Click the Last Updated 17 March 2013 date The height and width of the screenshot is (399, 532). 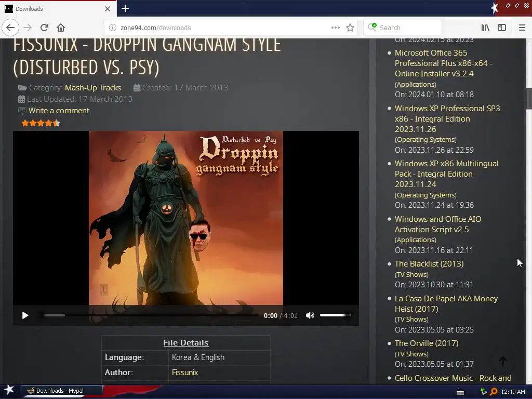79,99
